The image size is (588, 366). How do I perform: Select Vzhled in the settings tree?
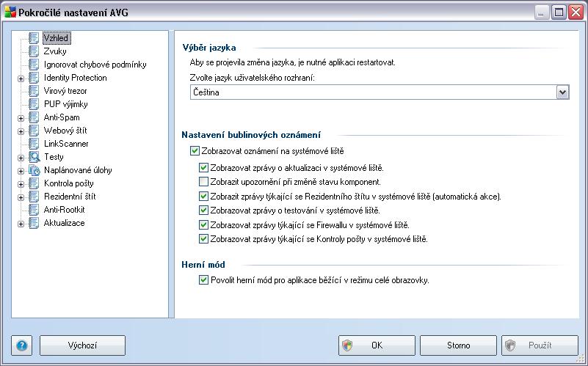pos(57,38)
